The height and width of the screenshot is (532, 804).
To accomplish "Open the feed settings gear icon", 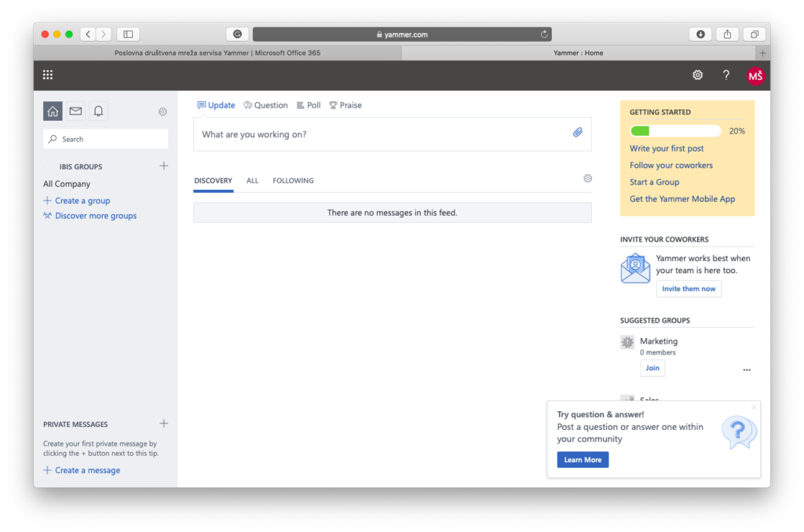I will (587, 179).
